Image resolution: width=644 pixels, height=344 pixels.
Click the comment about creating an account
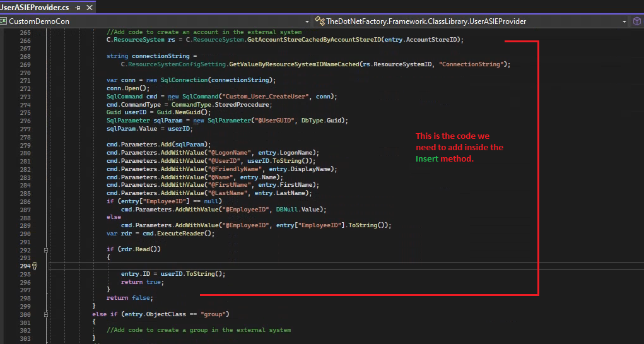204,32
